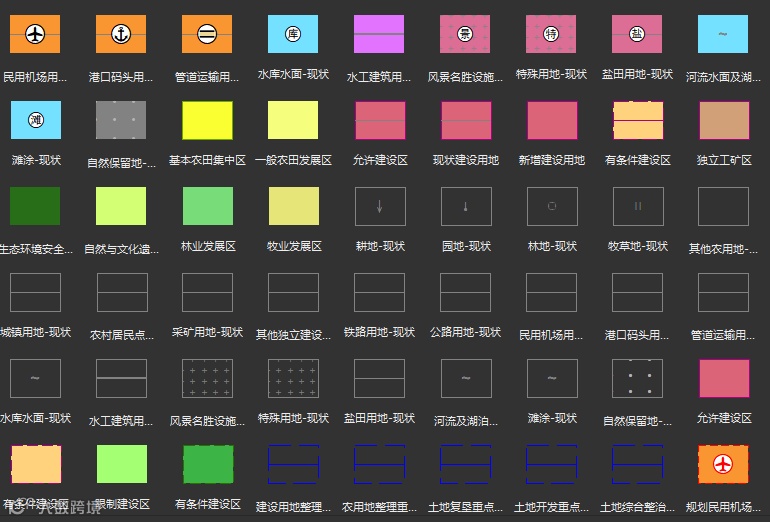Pick 有条件建设区 swatch beside 独立工矿区
This screenshot has height=522, width=770.
click(638, 120)
